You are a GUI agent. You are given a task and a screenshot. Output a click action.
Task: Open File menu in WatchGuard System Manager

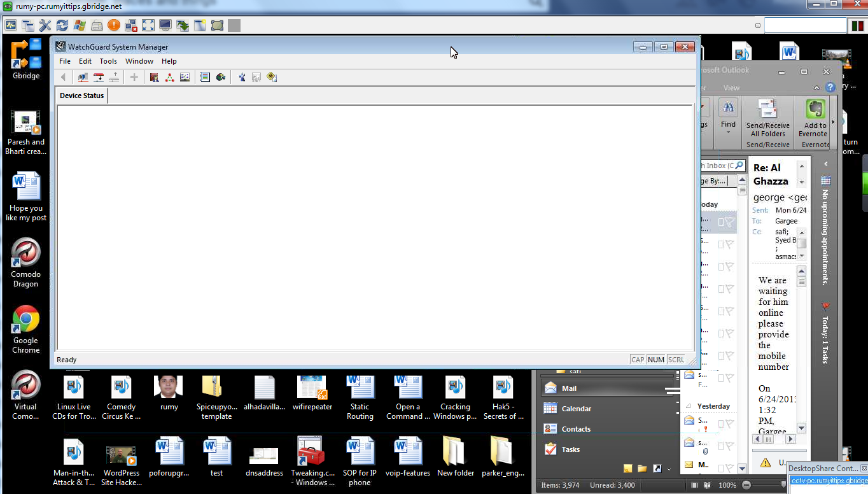click(x=65, y=61)
